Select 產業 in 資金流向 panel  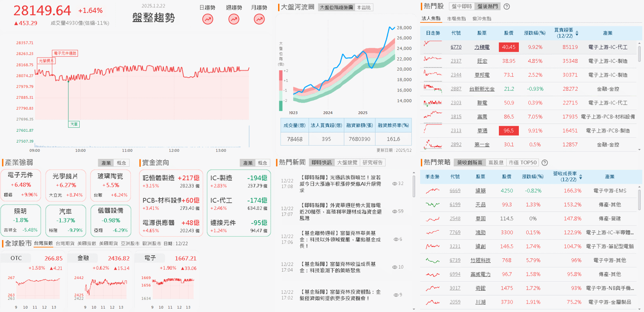point(248,163)
